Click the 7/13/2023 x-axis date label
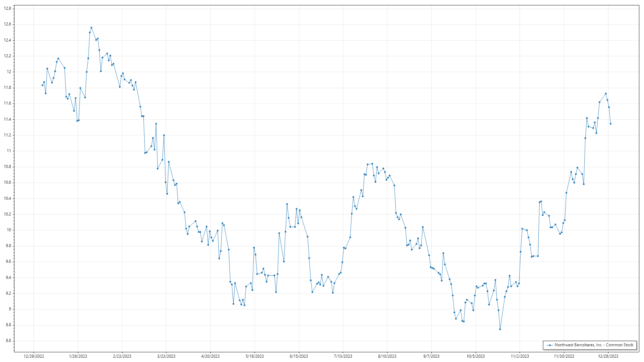Screen dimensions: 644x362 tap(343, 356)
